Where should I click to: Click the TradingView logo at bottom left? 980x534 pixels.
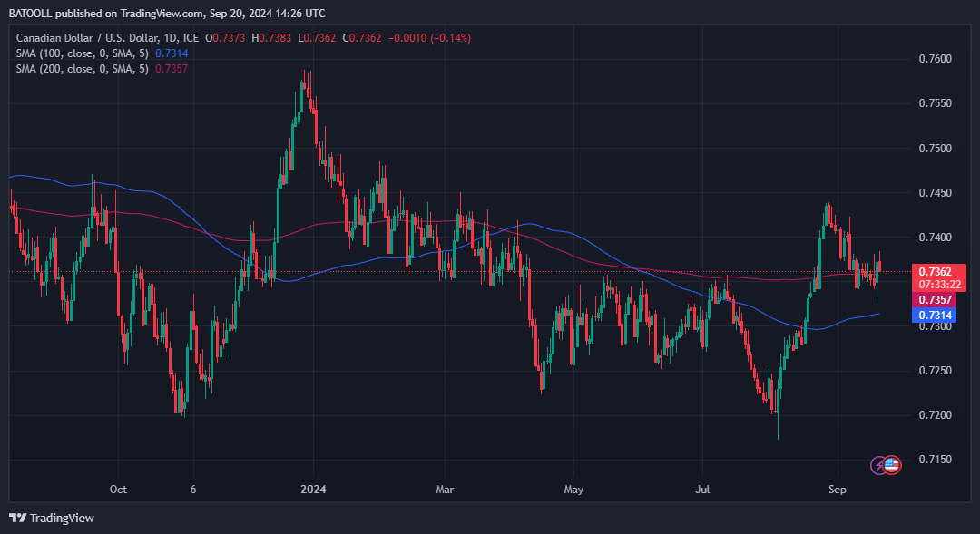(51, 518)
